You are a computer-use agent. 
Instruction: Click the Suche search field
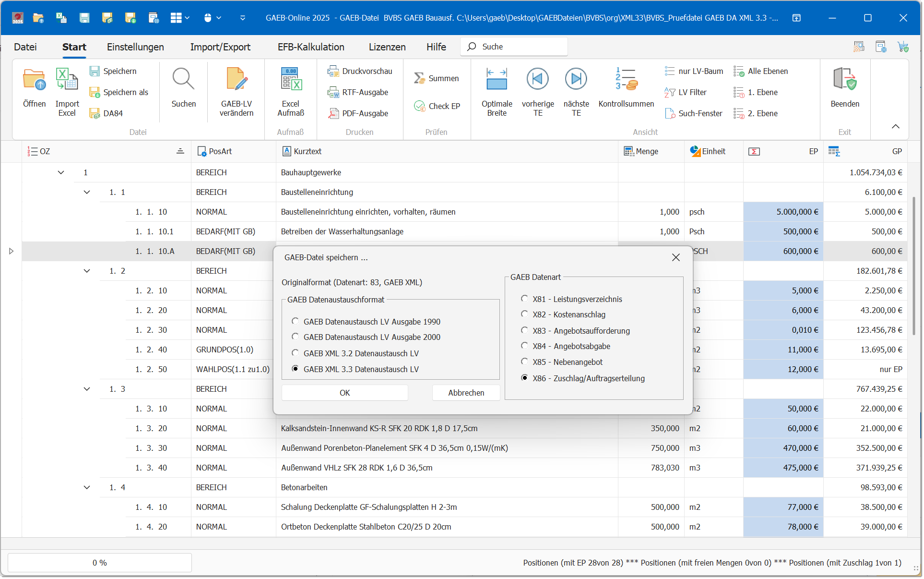[x=521, y=47]
